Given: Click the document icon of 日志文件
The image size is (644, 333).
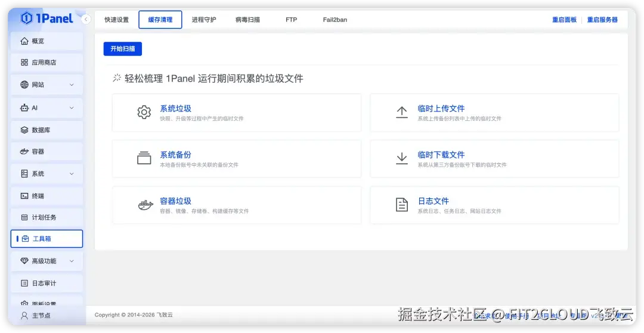Looking at the screenshot, I should click(402, 205).
